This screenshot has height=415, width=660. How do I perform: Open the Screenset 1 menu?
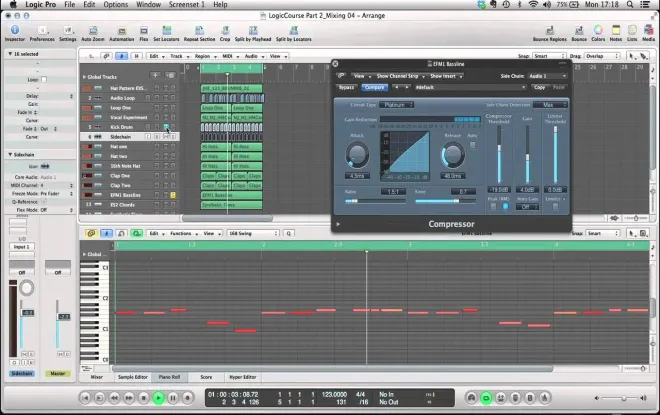pos(186,5)
